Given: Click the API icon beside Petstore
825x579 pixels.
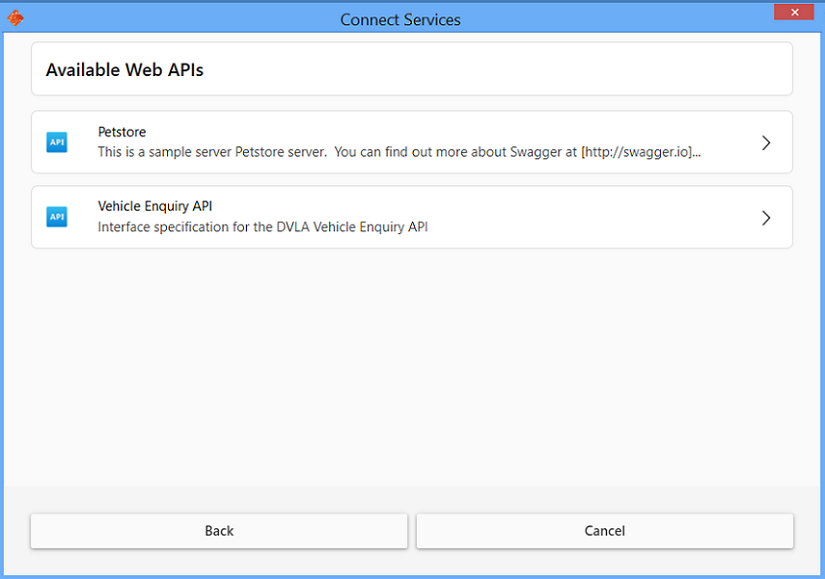Looking at the screenshot, I should click(57, 142).
